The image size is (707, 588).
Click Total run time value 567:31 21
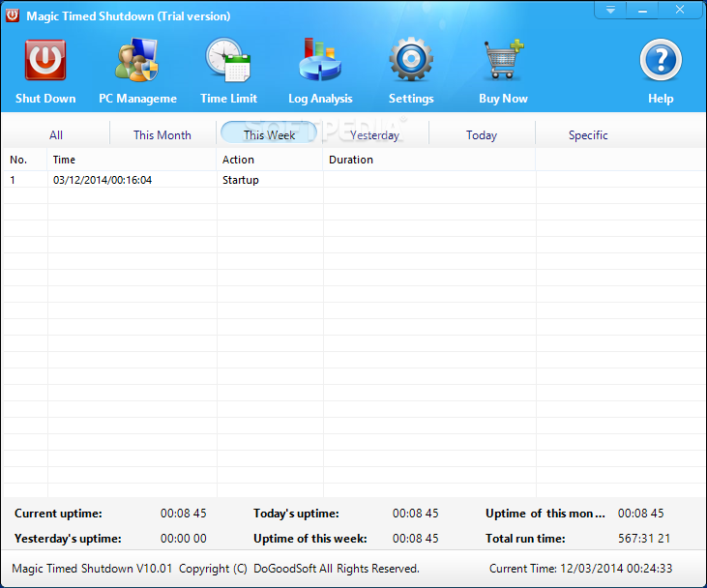click(644, 539)
